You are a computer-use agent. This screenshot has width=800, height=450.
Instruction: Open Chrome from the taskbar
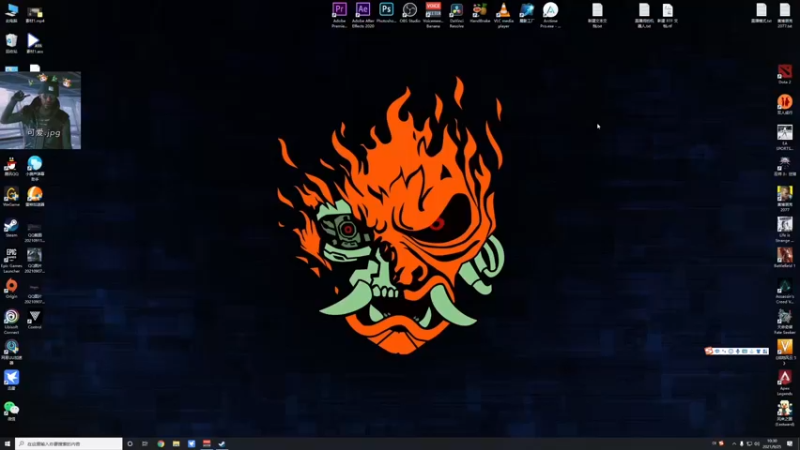[161, 444]
